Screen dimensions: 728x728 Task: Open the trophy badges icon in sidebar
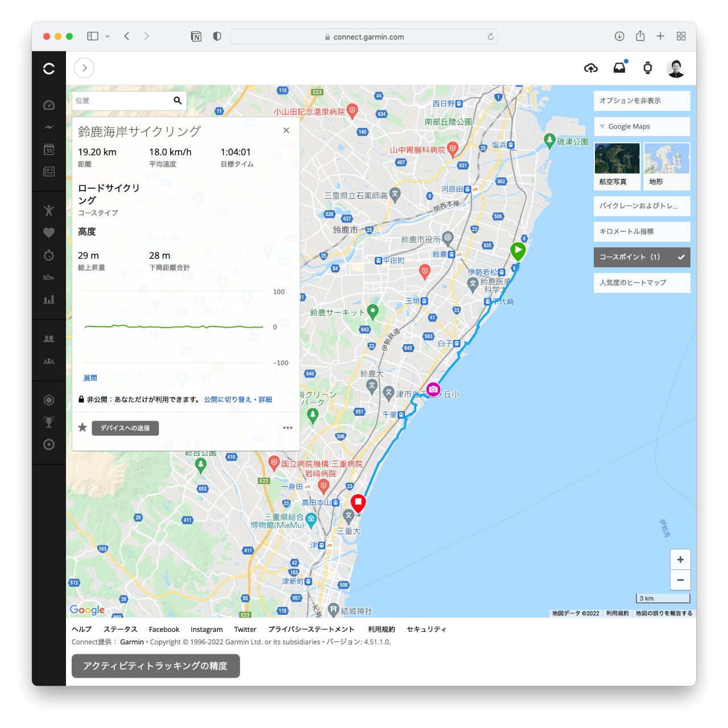49,422
